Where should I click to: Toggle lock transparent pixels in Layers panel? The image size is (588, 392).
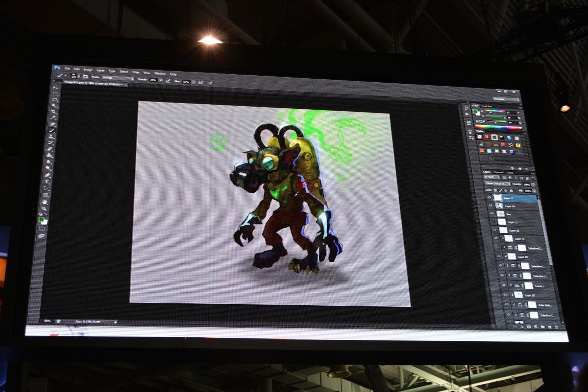click(495, 190)
